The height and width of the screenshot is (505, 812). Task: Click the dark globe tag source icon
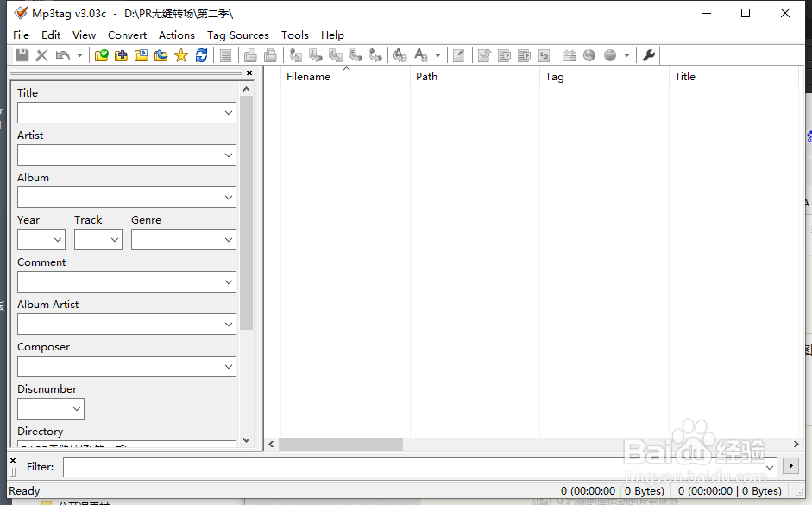pyautogui.click(x=589, y=55)
